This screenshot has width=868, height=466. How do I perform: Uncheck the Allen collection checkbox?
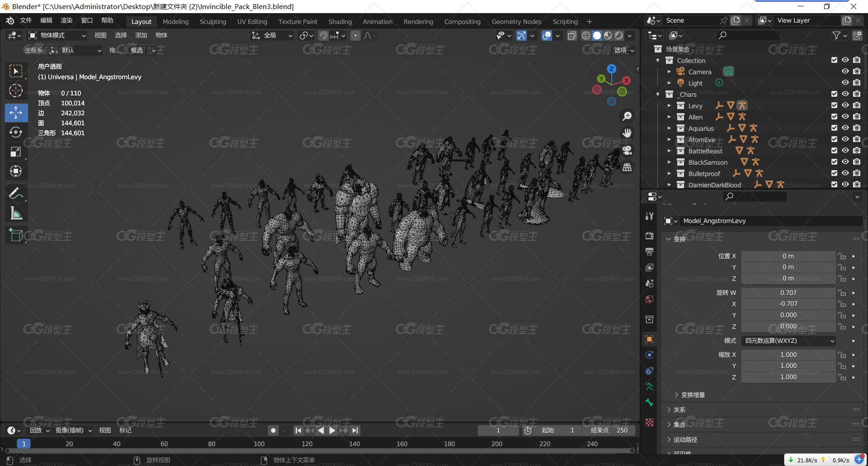coord(834,117)
